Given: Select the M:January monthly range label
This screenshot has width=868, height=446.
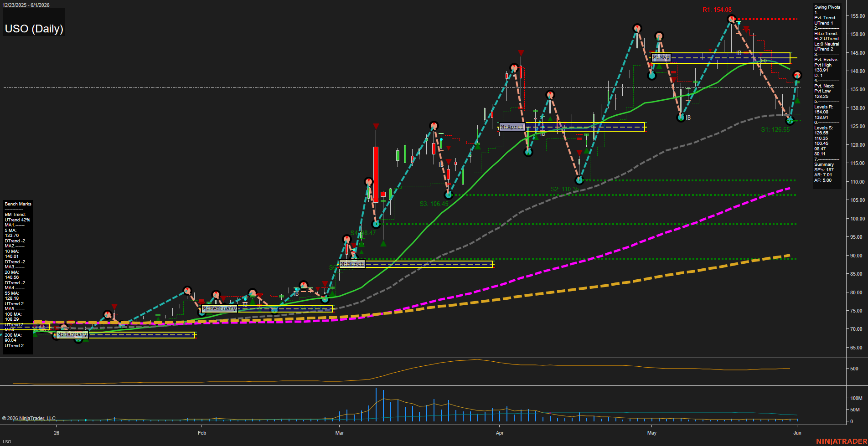Looking at the screenshot, I should (72, 335).
